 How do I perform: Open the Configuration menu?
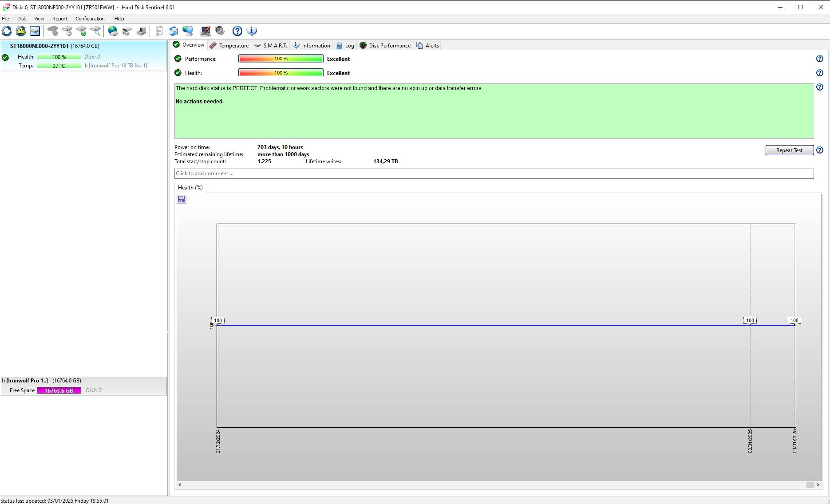(x=90, y=19)
